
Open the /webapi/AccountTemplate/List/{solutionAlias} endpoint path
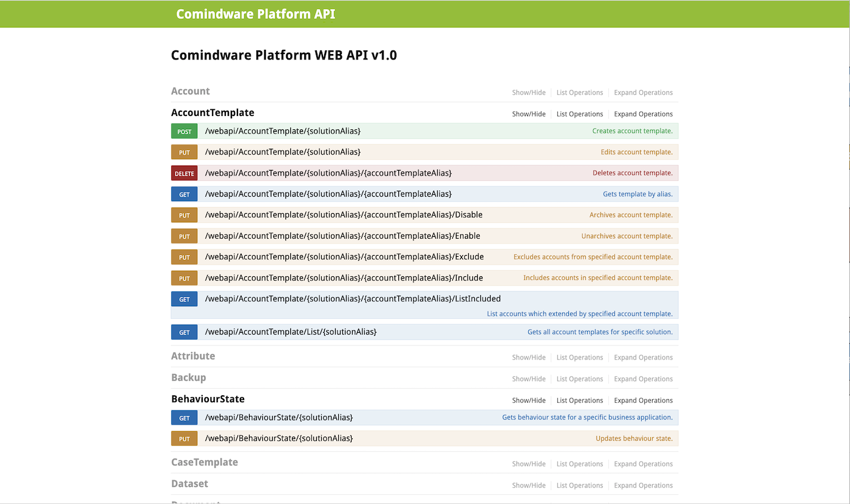pos(290,332)
